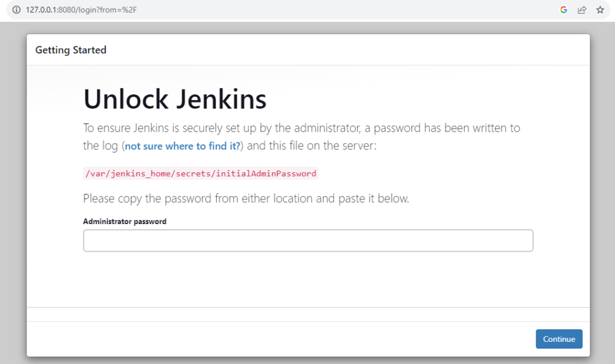Click the 'To ensure Jenkins is securely' sentence
The image size is (615, 364).
coord(301,128)
